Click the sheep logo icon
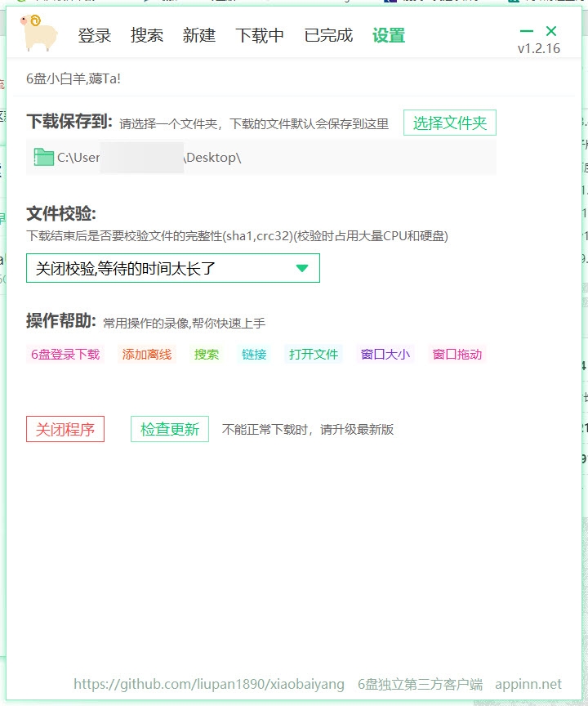This screenshot has height=706, width=588. (40, 34)
